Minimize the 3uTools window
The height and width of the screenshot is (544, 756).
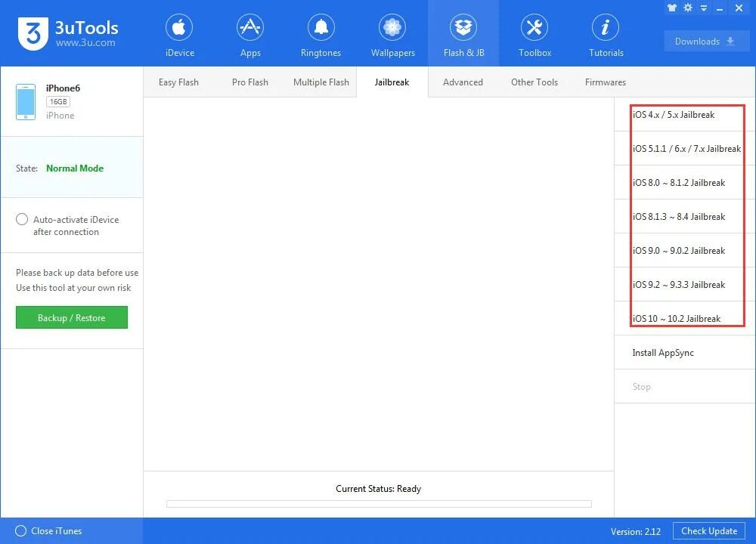point(720,8)
